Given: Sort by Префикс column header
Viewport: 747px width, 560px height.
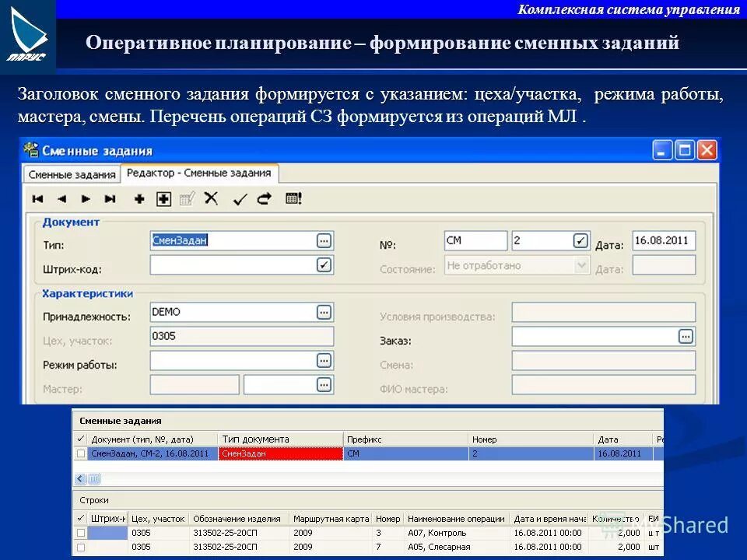Looking at the screenshot, I should (x=406, y=439).
